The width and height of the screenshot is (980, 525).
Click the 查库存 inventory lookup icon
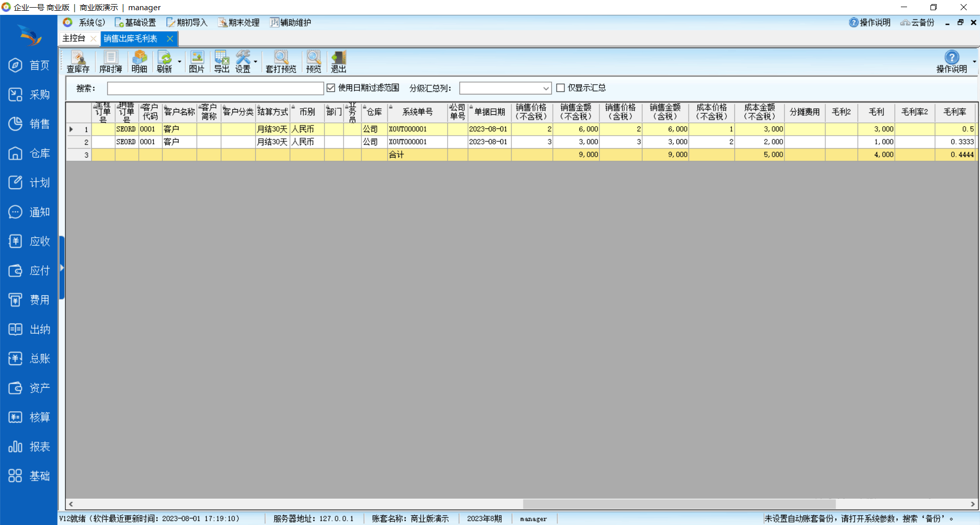78,62
